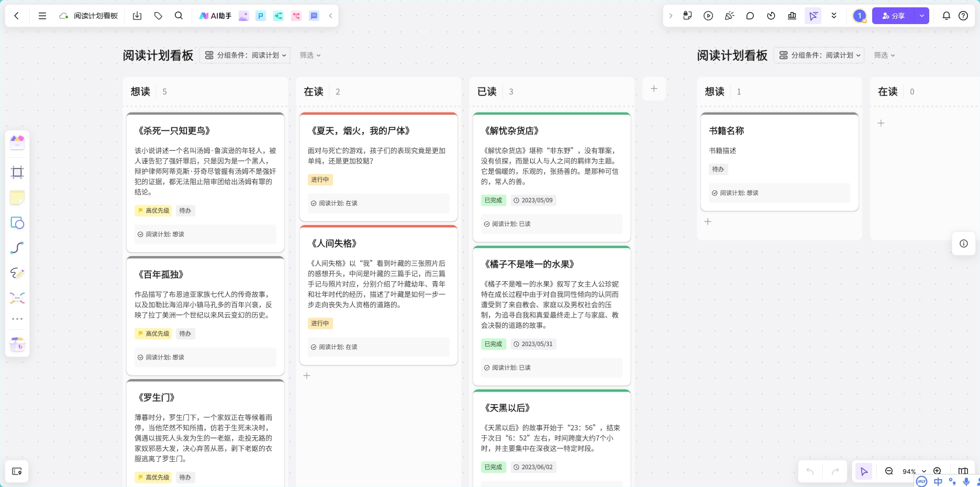This screenshot has height=487, width=980.
Task: Click 进行中 tag on 《人间失格》 card
Action: (x=320, y=324)
